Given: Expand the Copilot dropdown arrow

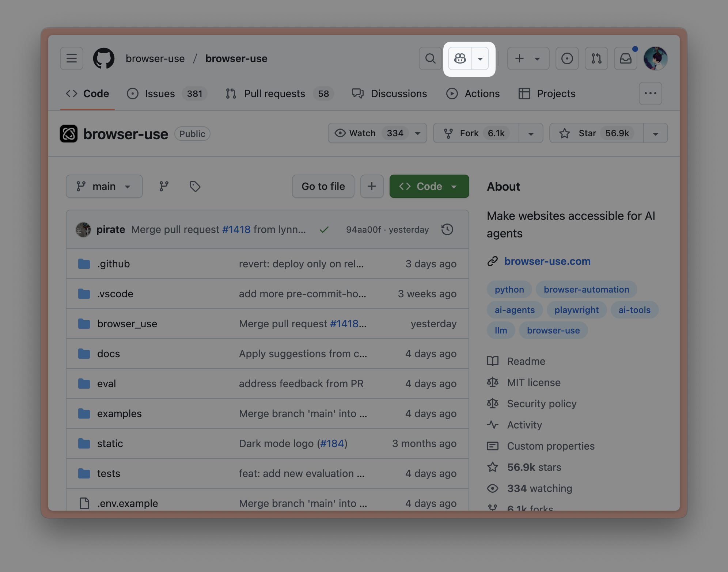Looking at the screenshot, I should pos(480,58).
